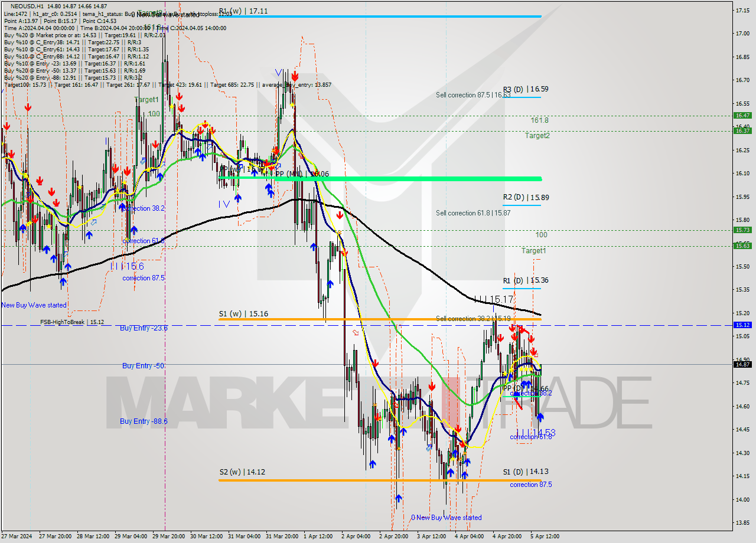Select 'Sell correction 38.2 | 15.19' label

tap(473, 319)
